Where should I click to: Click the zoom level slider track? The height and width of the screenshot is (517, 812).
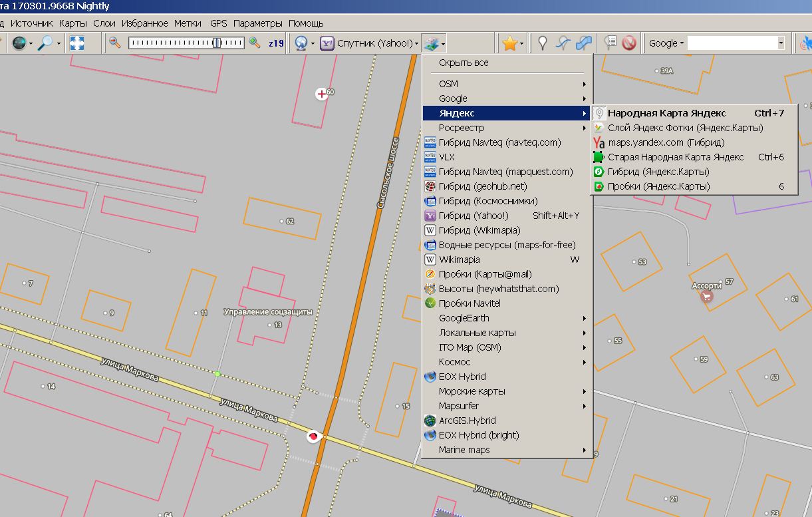coord(186,43)
